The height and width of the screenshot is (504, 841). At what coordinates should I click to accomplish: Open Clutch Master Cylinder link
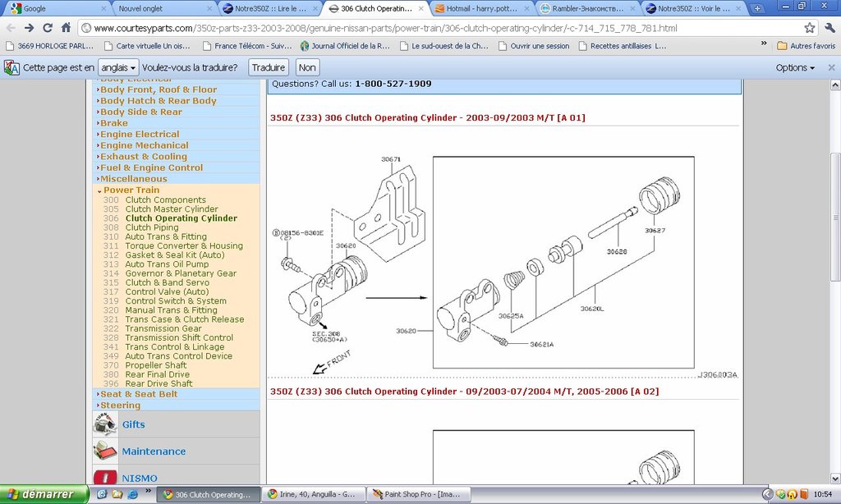172,209
